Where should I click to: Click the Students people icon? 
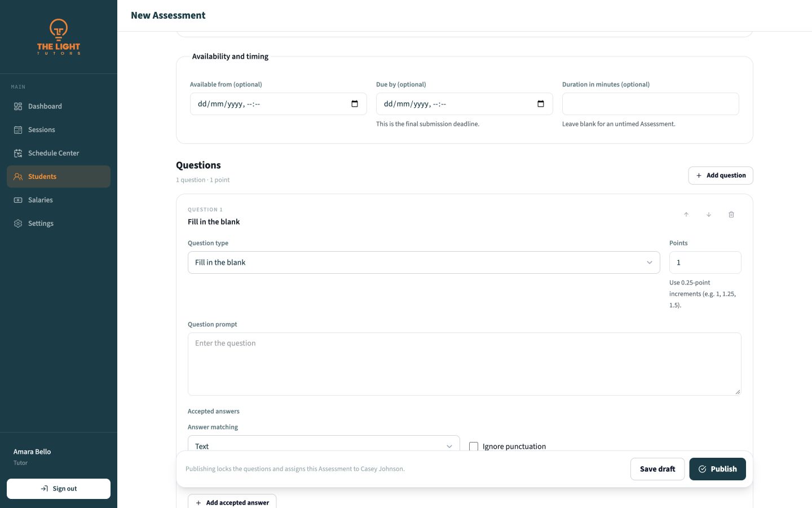click(18, 177)
